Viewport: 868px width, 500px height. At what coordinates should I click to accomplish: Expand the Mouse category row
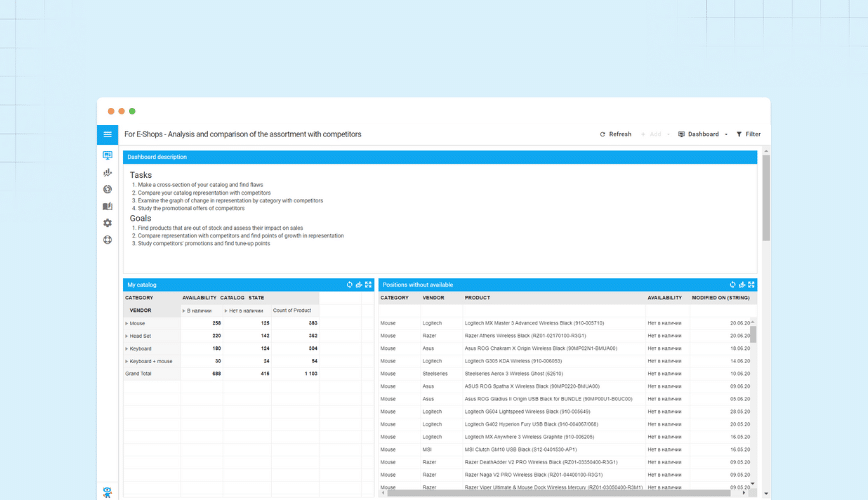point(127,323)
